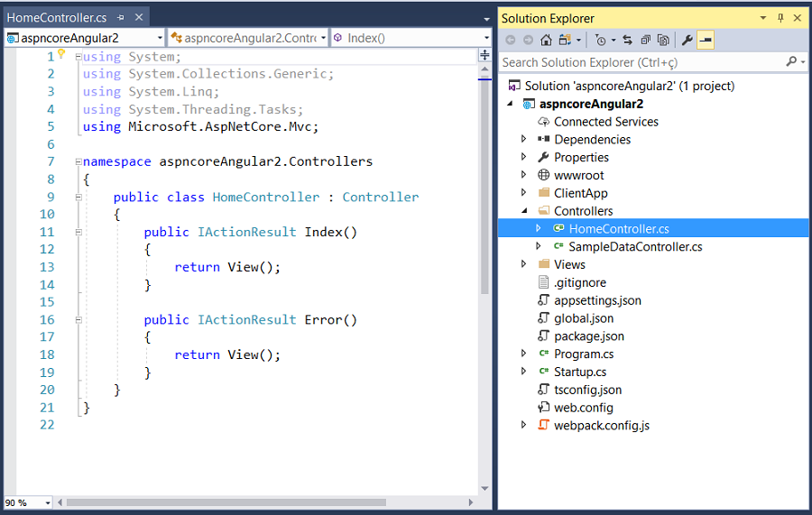Open the Pending Changes Filter dropdown arrow
Screen dimensions: 812x515
click(x=614, y=41)
